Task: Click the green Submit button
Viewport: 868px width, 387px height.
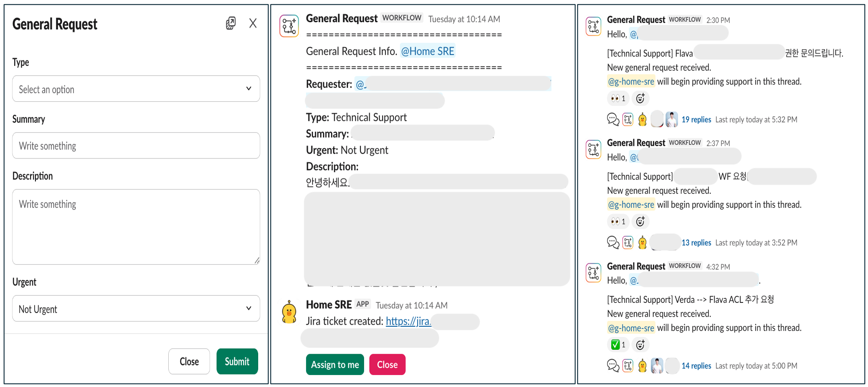Action: (x=237, y=361)
